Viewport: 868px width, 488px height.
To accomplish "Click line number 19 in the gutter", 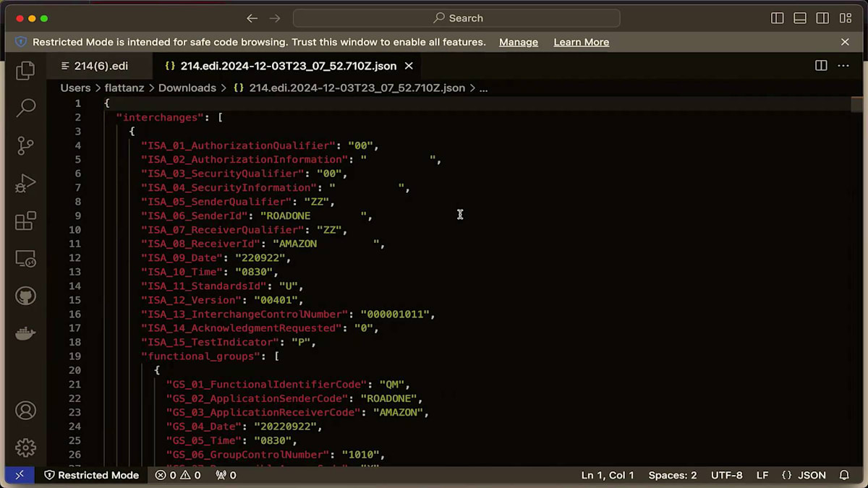I will (x=75, y=356).
